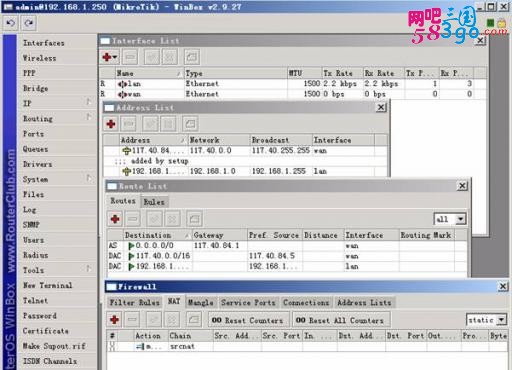Select the srcnat rule row in Firewall
Image resolution: width=512 pixels, height=370 pixels.
(307, 347)
